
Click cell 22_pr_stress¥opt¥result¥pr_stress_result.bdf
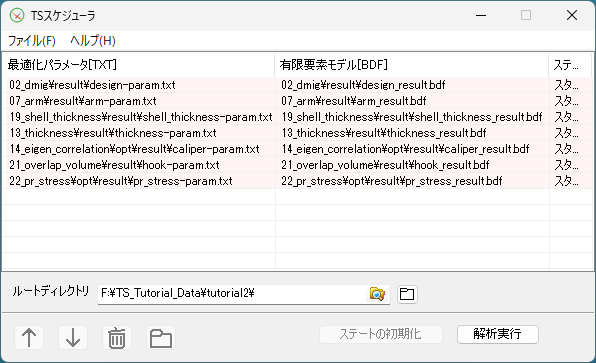[412, 181]
